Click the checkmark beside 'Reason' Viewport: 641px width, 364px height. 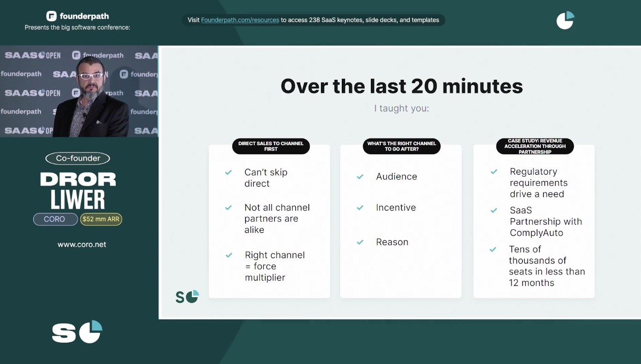360,242
